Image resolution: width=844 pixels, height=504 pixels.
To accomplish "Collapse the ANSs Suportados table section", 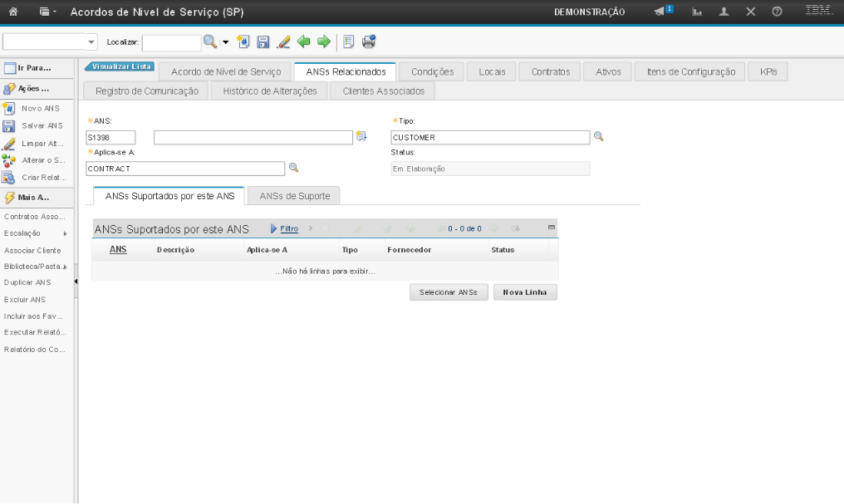I will [552, 227].
